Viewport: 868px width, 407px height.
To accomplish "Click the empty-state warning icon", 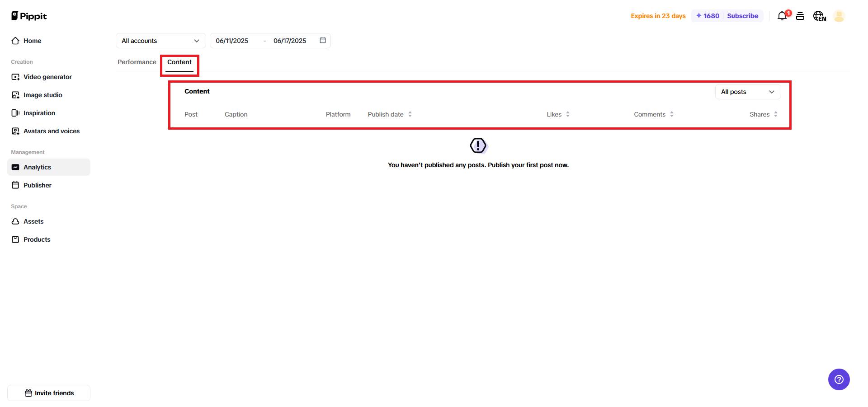I will [x=478, y=145].
